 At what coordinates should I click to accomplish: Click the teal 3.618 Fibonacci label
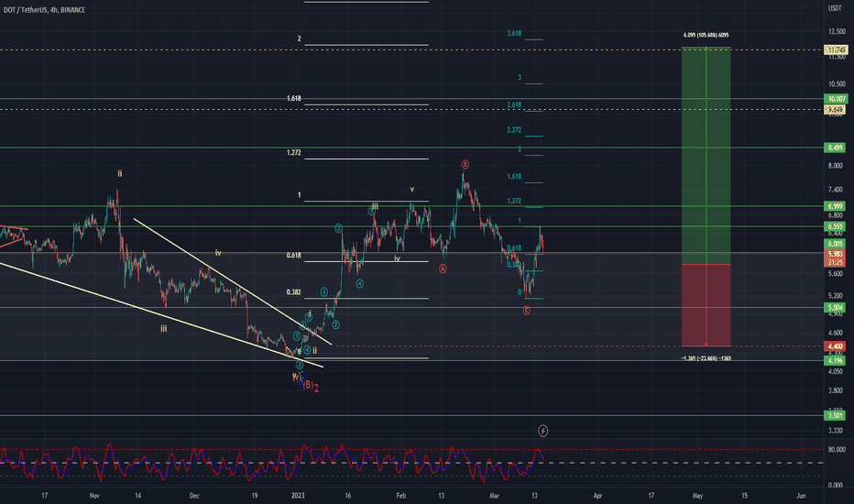point(514,33)
